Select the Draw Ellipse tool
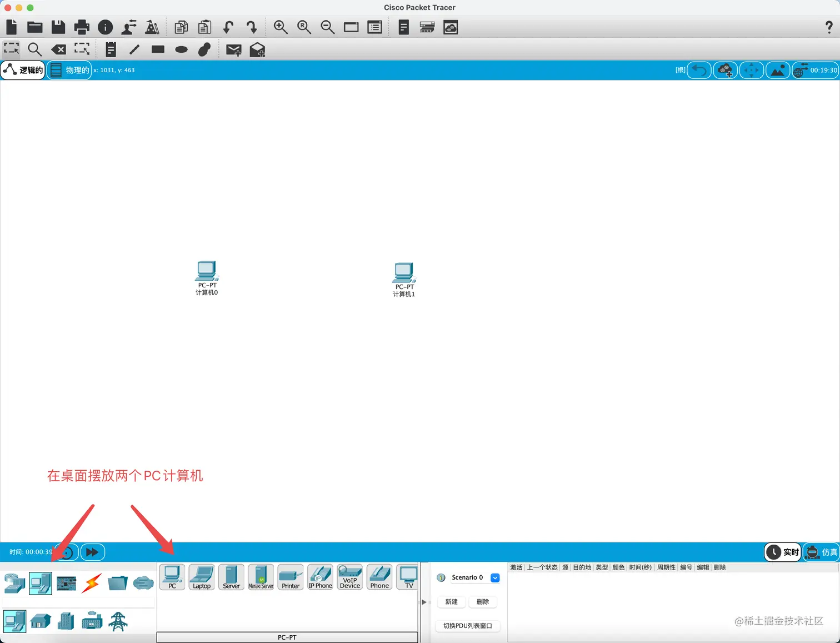 pyautogui.click(x=181, y=49)
